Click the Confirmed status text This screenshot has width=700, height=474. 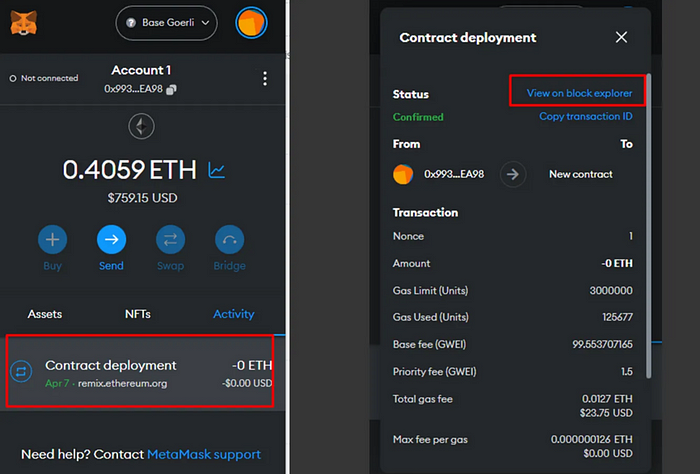pyautogui.click(x=418, y=117)
